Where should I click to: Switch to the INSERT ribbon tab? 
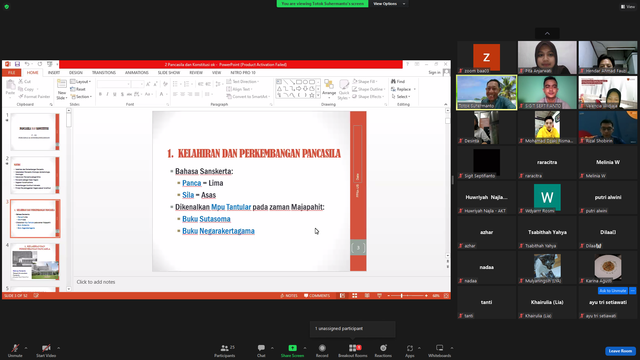[x=54, y=73]
